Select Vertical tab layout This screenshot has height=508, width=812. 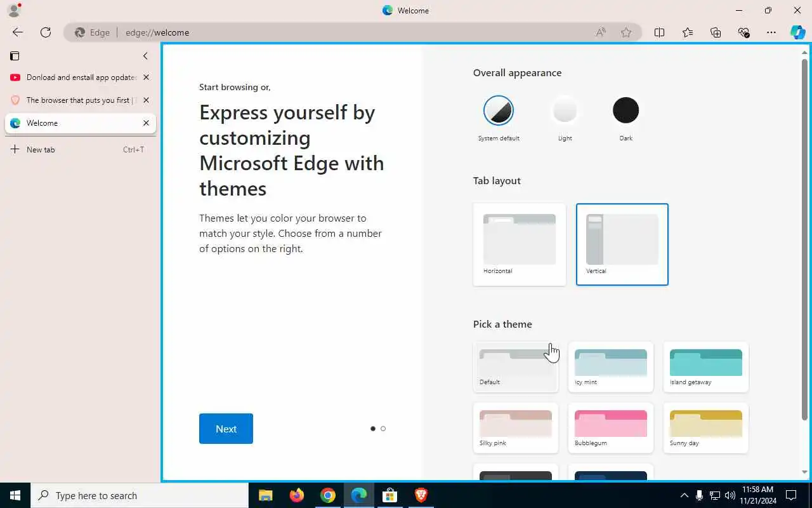[622, 244]
